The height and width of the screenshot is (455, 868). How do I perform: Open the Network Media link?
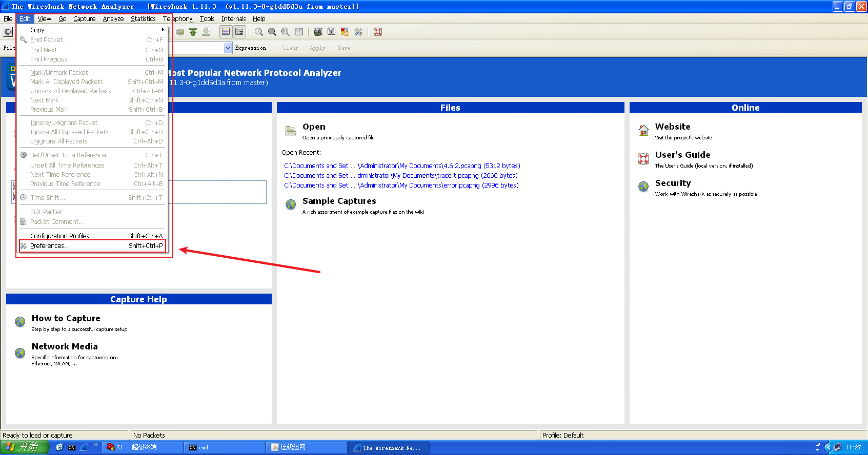click(65, 346)
